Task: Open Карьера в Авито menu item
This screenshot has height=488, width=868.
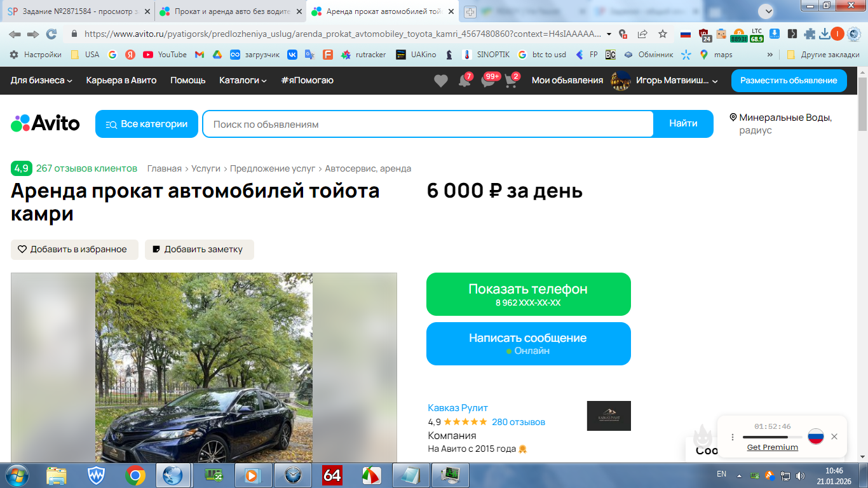Action: (121, 80)
